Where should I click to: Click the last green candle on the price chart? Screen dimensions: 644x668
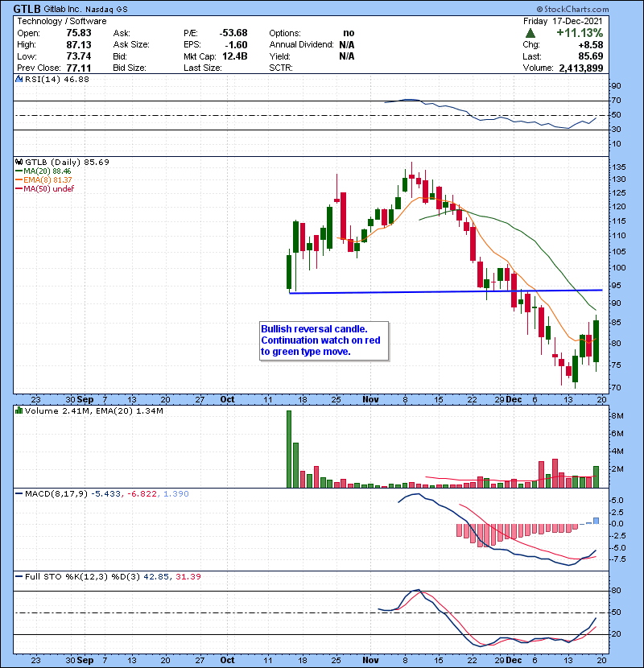click(x=596, y=341)
